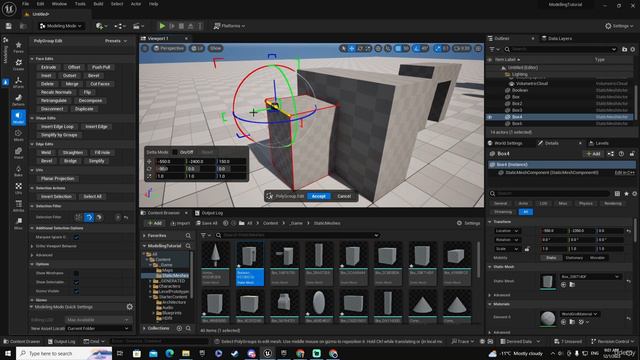Lock the Scale ratio icon
The width and height of the screenshot is (640, 360).
(527, 249)
